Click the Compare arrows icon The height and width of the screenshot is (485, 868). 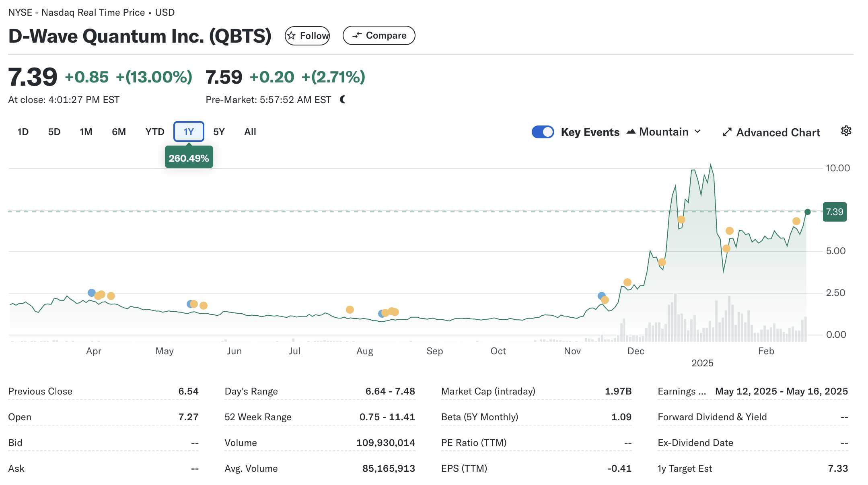(x=357, y=35)
